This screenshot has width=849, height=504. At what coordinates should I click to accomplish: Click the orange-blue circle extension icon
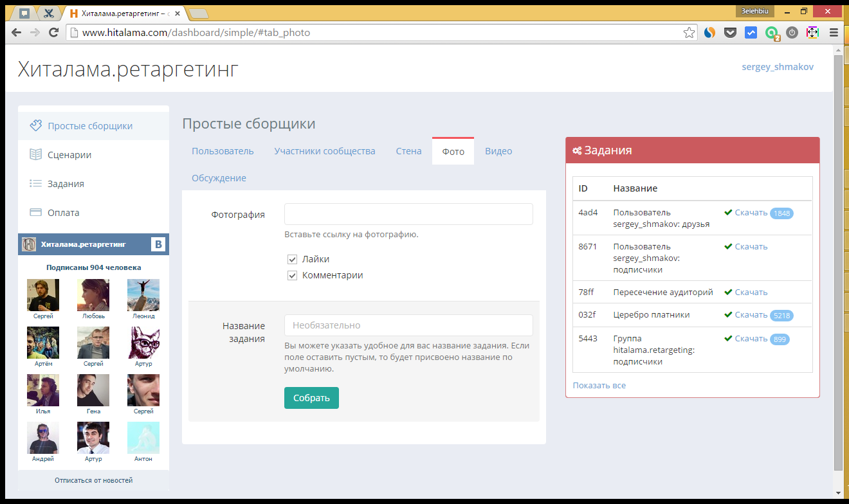coord(710,32)
